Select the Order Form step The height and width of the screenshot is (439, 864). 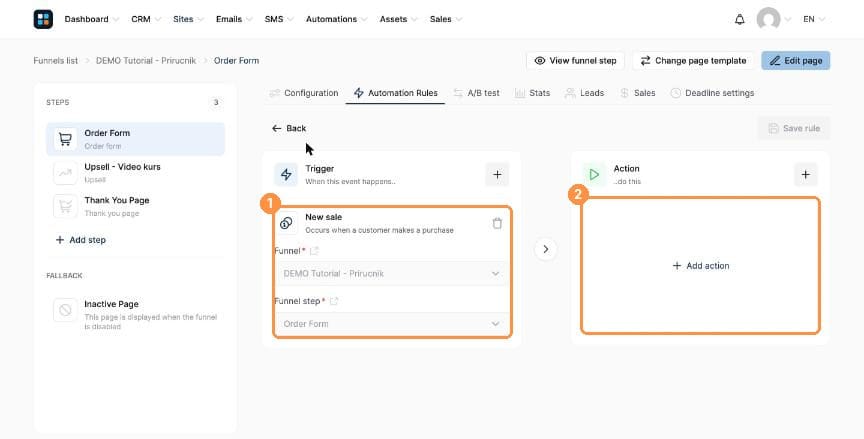click(x=136, y=139)
